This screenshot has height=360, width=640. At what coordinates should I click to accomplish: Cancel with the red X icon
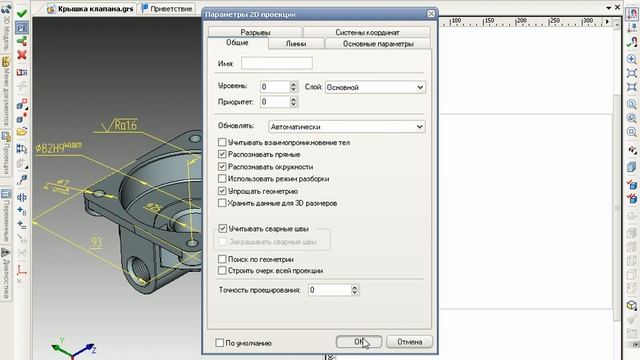[22, 55]
